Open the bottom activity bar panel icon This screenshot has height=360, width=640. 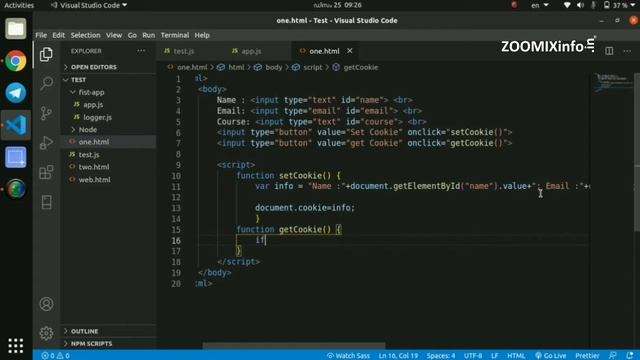47,202
